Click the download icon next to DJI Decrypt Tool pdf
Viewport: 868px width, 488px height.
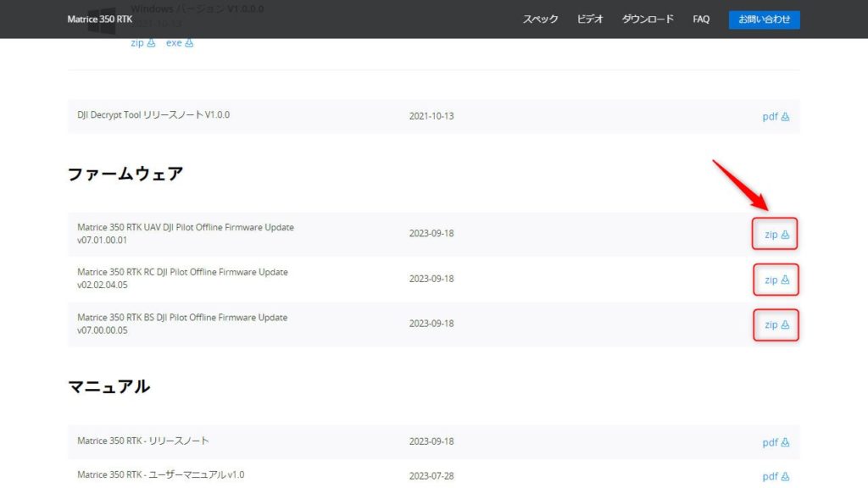(x=785, y=116)
